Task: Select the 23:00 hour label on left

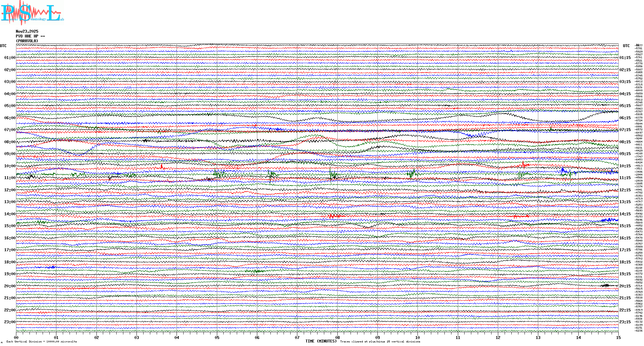Action: click(x=10, y=322)
